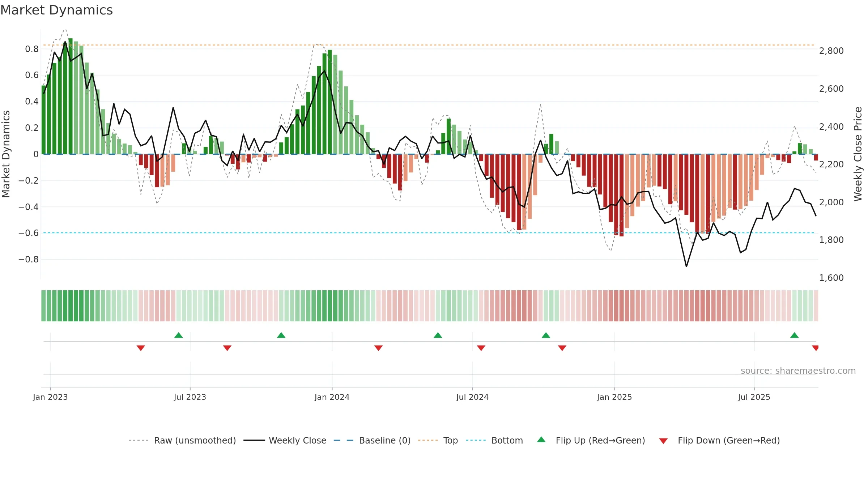Viewport: 868px width, 488px height.
Task: Click the 2,600 right axis price label
Action: [831, 89]
